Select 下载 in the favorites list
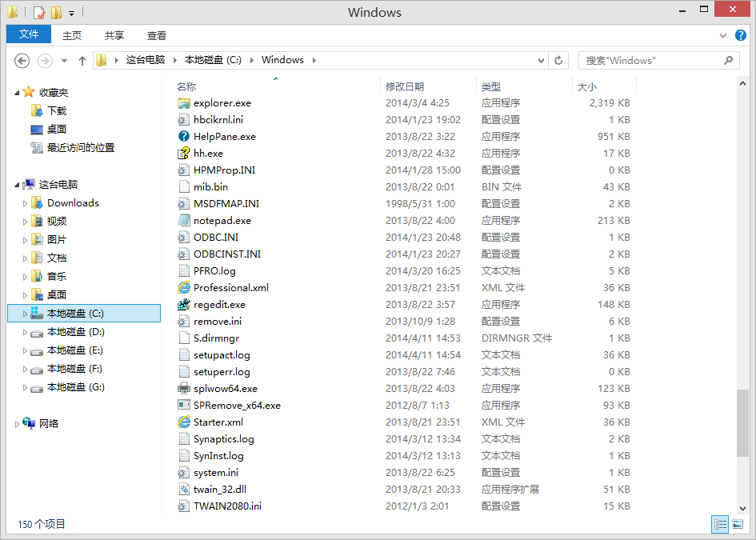This screenshot has width=756, height=540. tap(57, 111)
